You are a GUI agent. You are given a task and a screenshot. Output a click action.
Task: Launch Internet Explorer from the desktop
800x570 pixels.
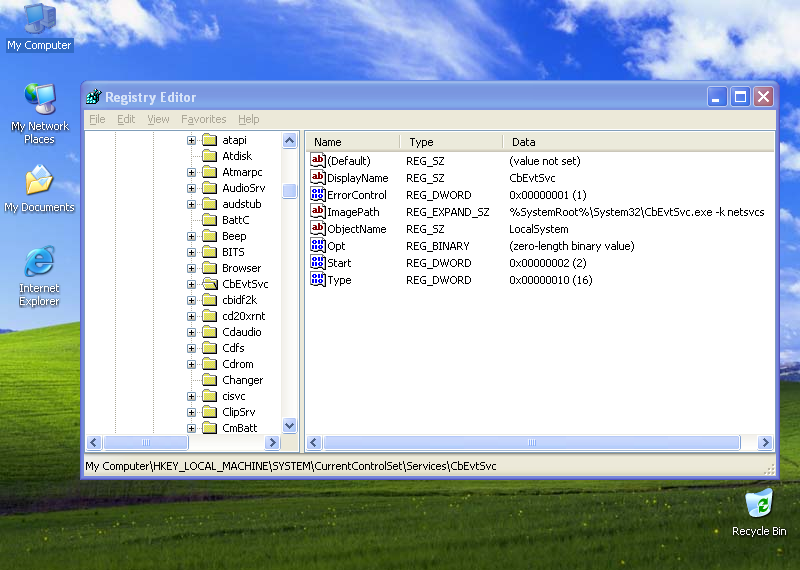(39, 276)
